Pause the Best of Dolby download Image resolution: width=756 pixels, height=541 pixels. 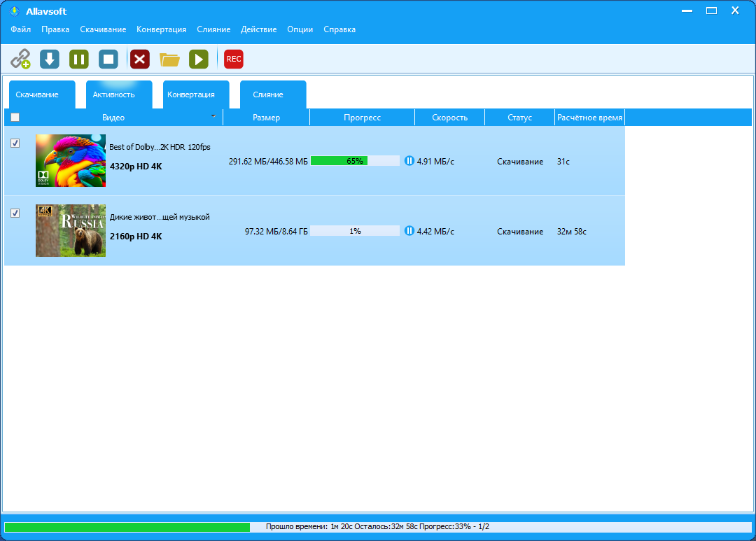[x=409, y=160]
